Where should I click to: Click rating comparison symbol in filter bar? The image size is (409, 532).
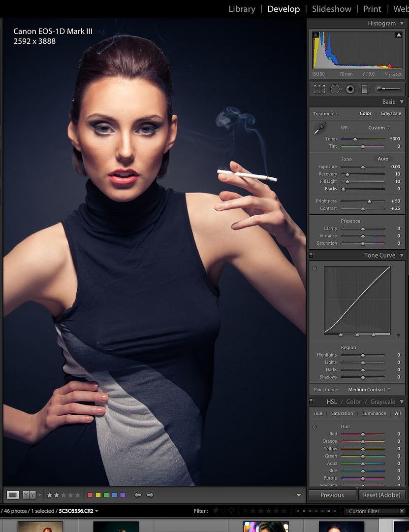[245, 511]
